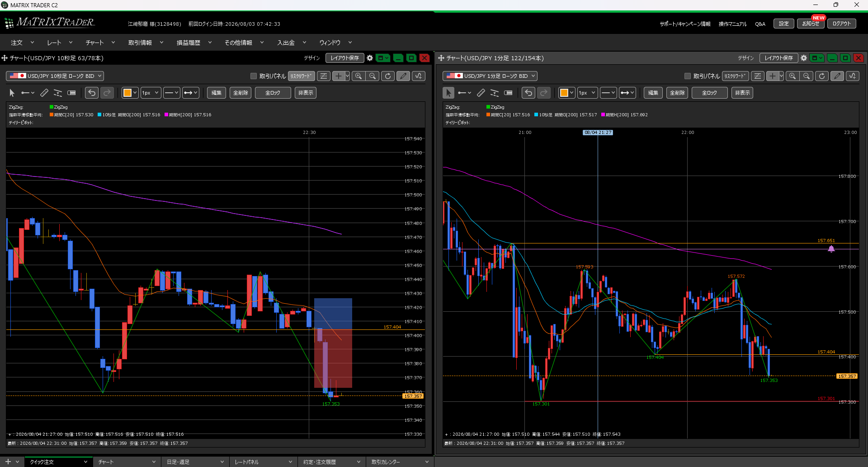This screenshot has height=467, width=868.
Task: Pick the ruler measure tool in 10秒足 chart
Action: (44, 93)
